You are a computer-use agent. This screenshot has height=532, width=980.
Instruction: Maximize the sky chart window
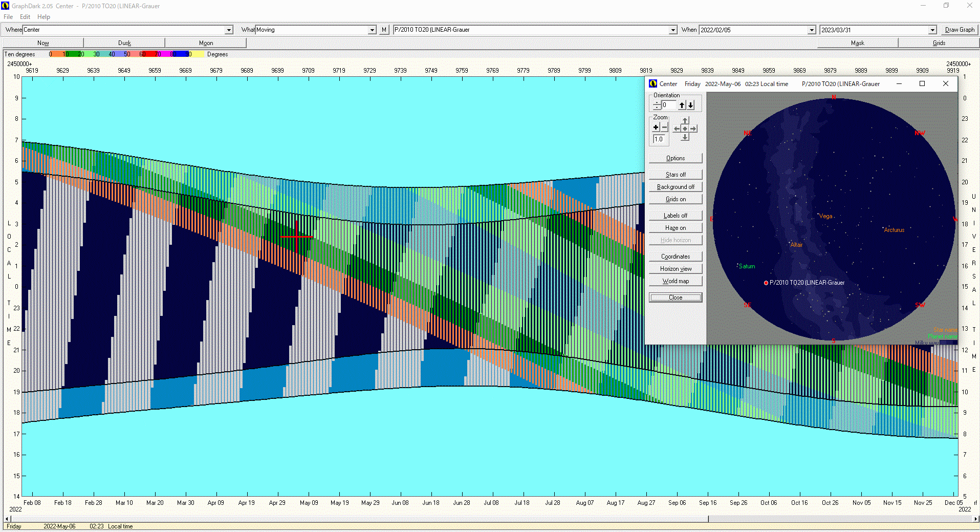(x=922, y=83)
